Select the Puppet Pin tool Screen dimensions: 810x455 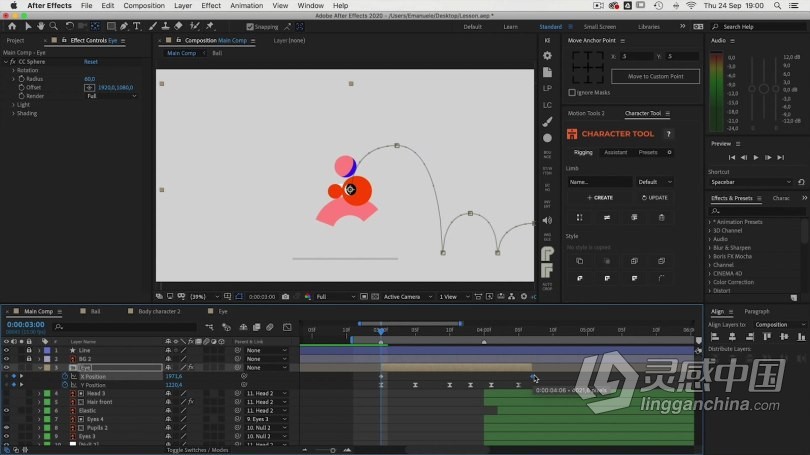(210, 26)
